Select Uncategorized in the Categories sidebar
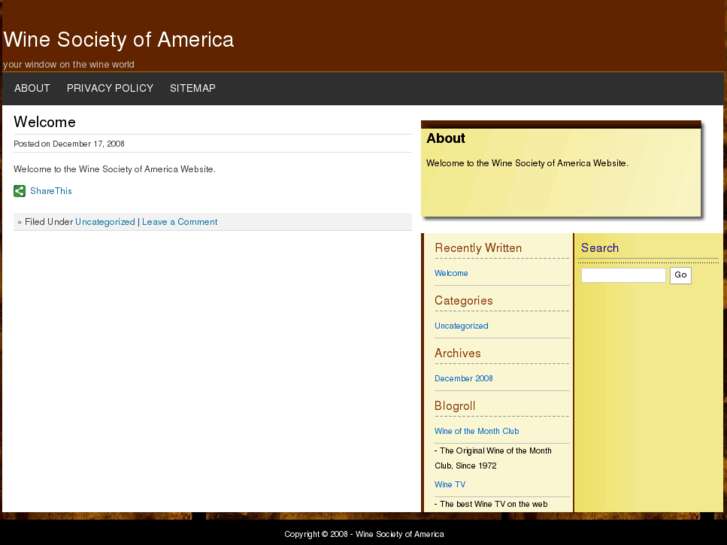 click(461, 326)
